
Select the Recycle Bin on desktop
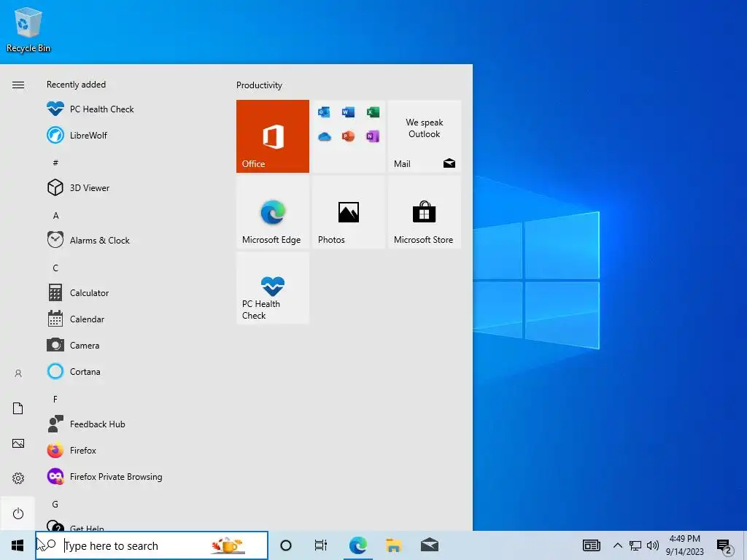tap(28, 29)
